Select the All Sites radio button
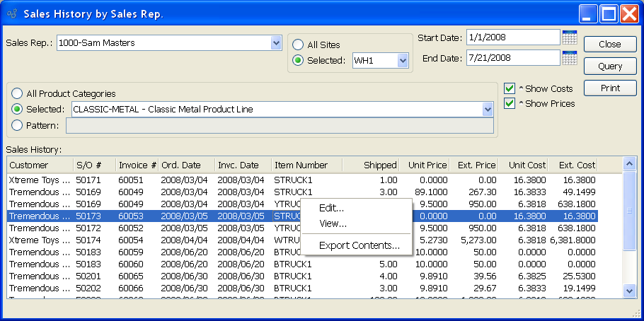644x321 pixels. pos(299,45)
